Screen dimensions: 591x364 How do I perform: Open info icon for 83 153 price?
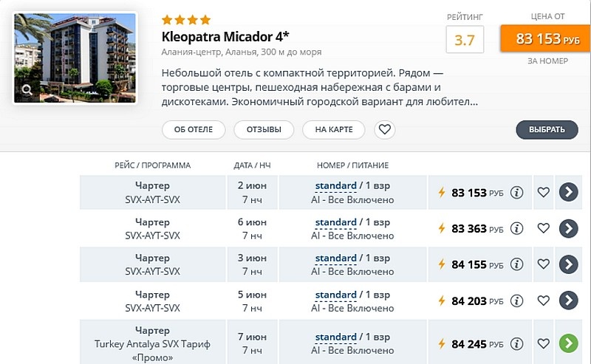tap(517, 193)
